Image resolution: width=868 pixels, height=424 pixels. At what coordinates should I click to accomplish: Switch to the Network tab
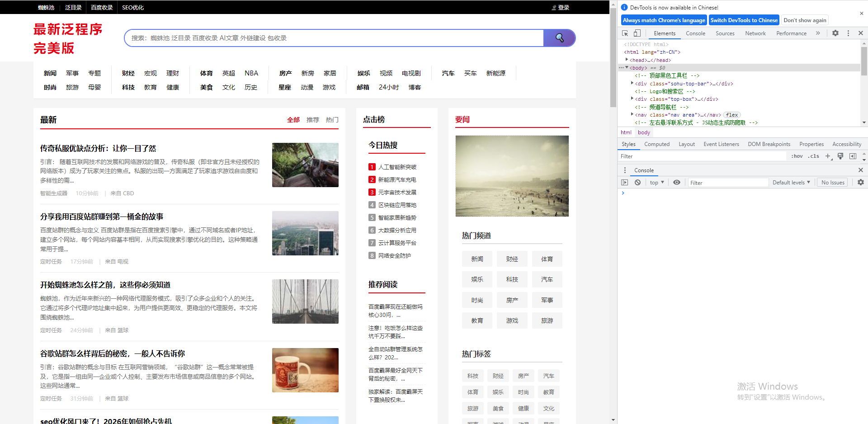click(x=755, y=33)
